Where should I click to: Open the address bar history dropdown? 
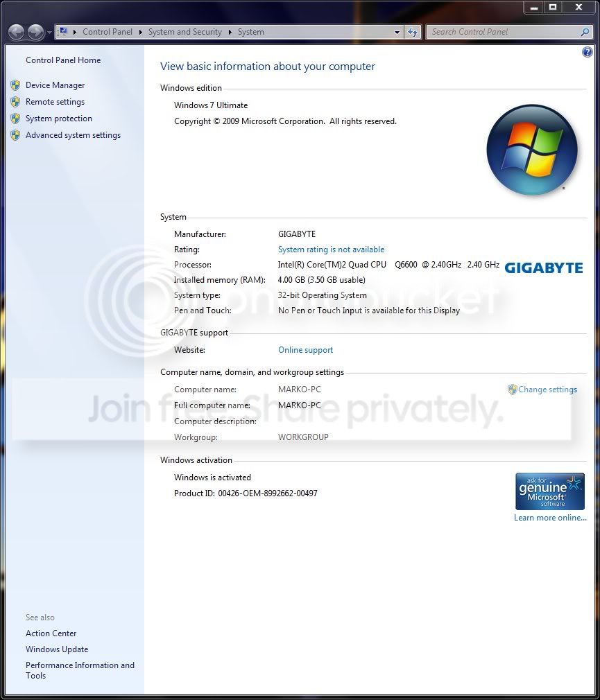tap(397, 32)
